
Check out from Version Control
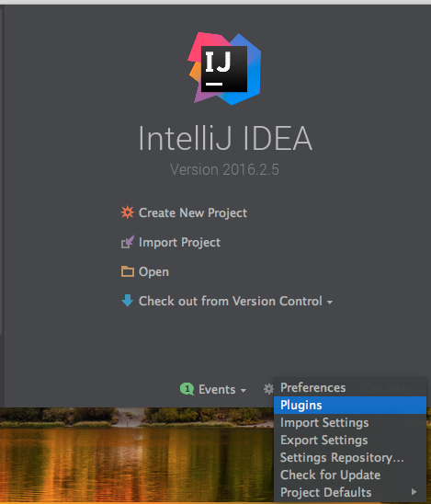coord(231,301)
